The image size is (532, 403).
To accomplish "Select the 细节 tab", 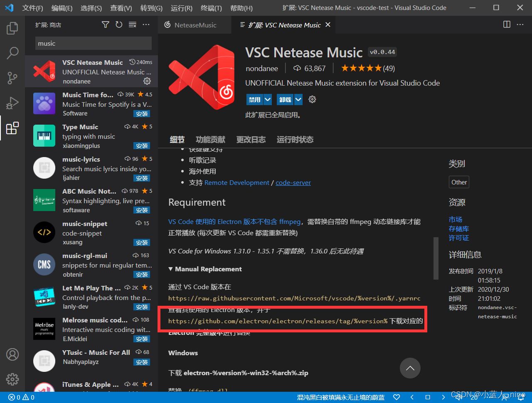I will click(x=177, y=140).
